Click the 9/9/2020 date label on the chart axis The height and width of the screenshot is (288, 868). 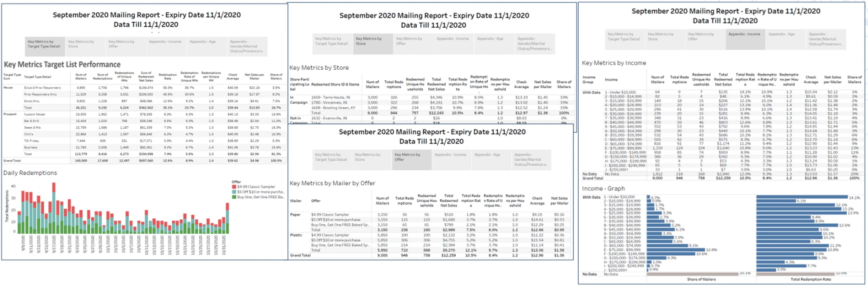click(24, 243)
